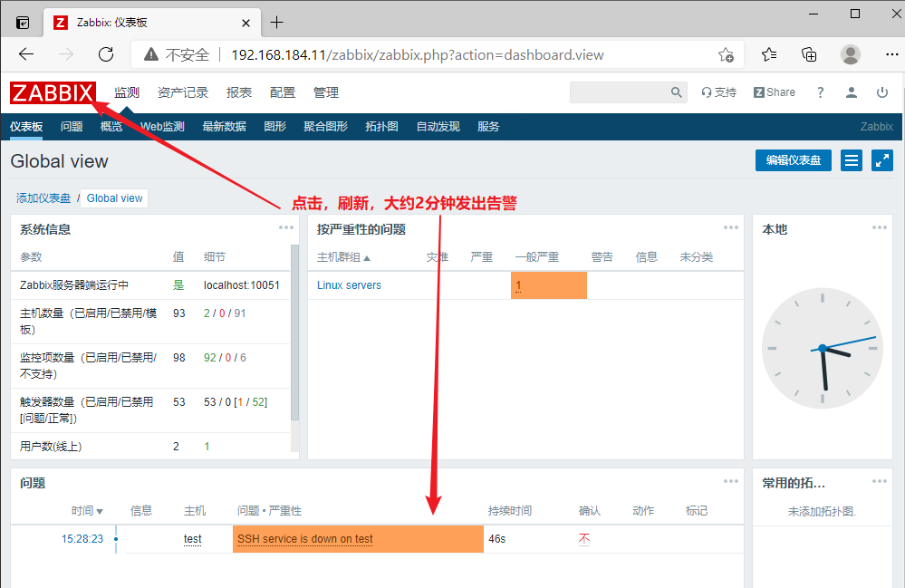Click the 添加仪表盘 breadcrumb link

(43, 198)
